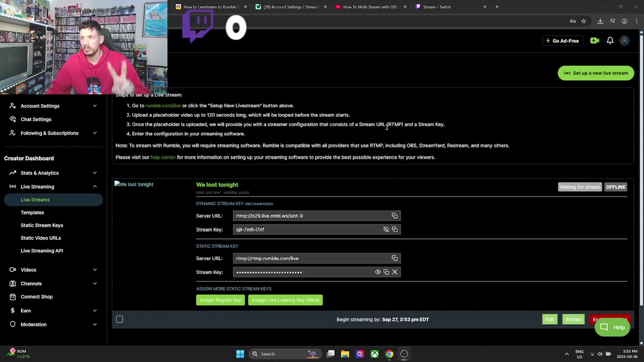
Task: Remove the static stream key with X
Action: pos(394,272)
